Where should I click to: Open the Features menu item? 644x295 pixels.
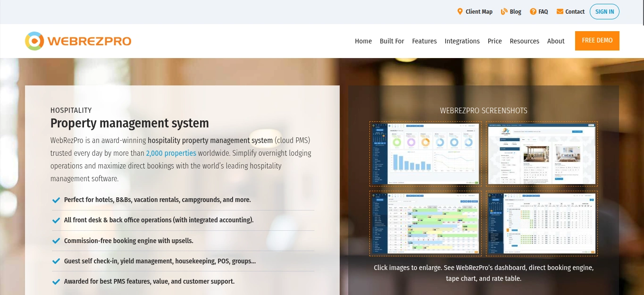[x=424, y=41]
